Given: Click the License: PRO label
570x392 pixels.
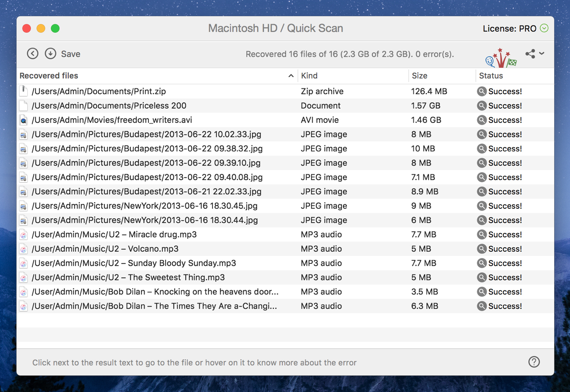Looking at the screenshot, I should 509,29.
